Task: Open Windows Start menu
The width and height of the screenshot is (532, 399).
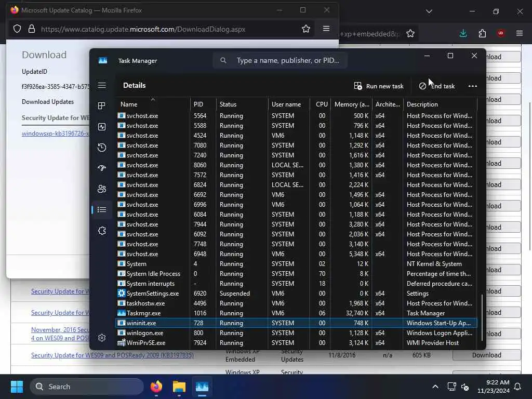Action: (x=17, y=387)
